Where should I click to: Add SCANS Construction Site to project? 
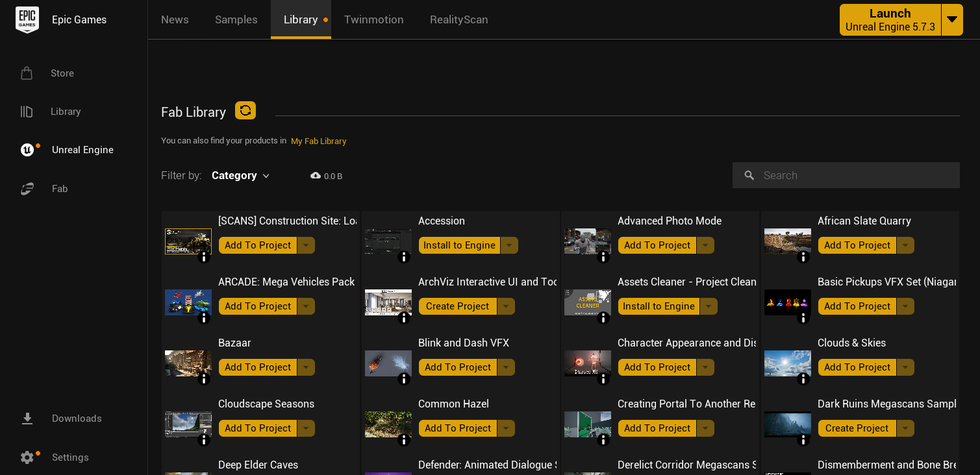click(258, 245)
